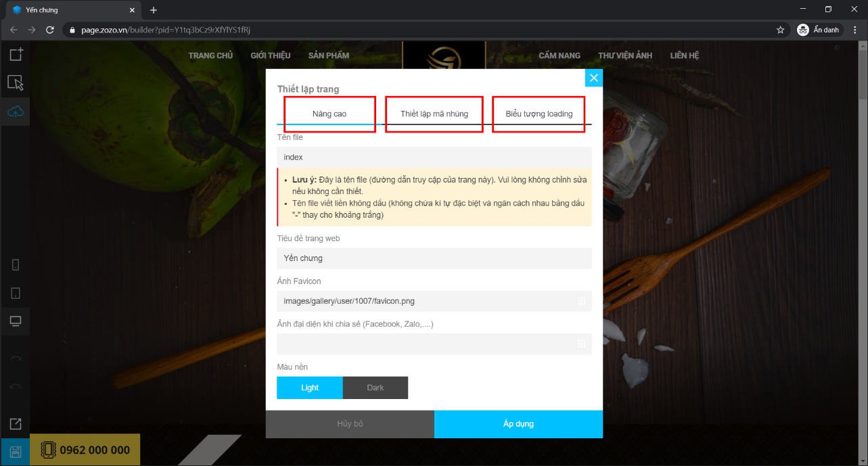Image resolution: width=868 pixels, height=466 pixels.
Task: Click the external link preview icon in sidebar
Action: tap(16, 424)
